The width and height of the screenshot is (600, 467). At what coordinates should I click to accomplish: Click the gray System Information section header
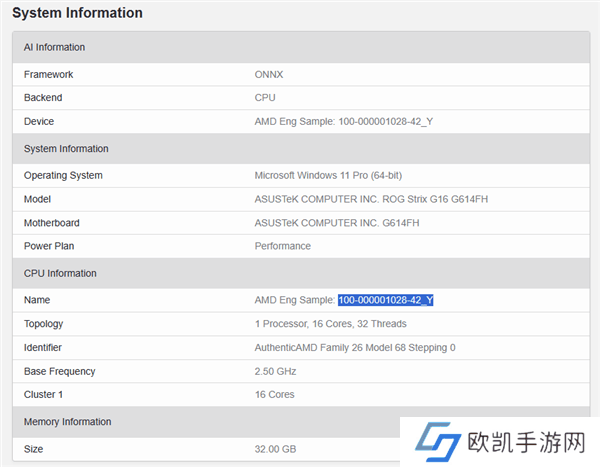(66, 149)
